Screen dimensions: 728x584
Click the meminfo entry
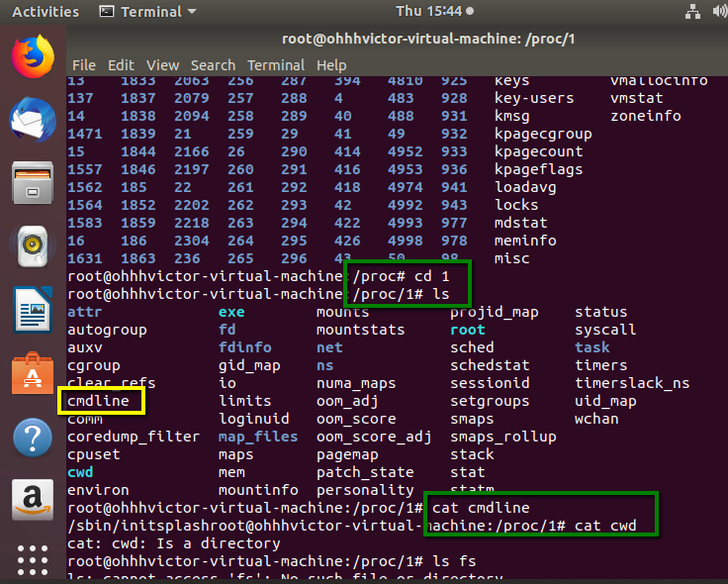[525, 241]
